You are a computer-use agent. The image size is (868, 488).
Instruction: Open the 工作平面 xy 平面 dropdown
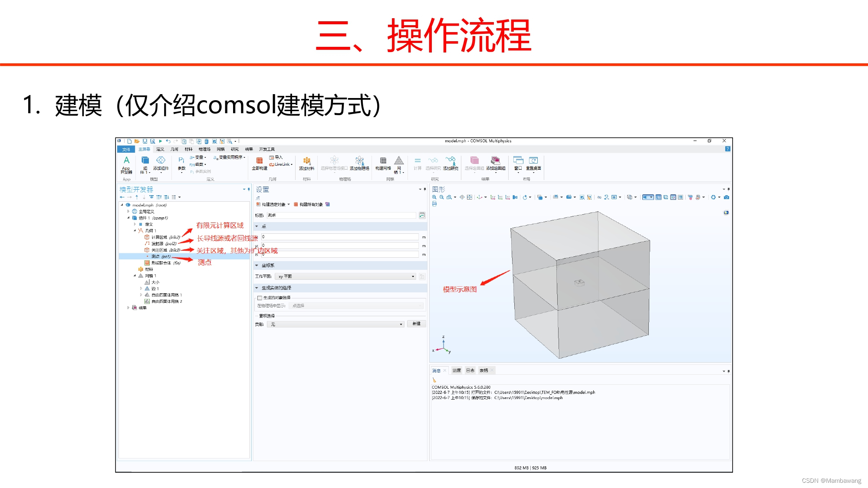tap(345, 276)
